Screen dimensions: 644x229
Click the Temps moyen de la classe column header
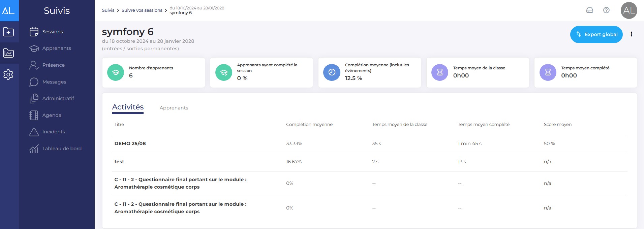click(400, 125)
